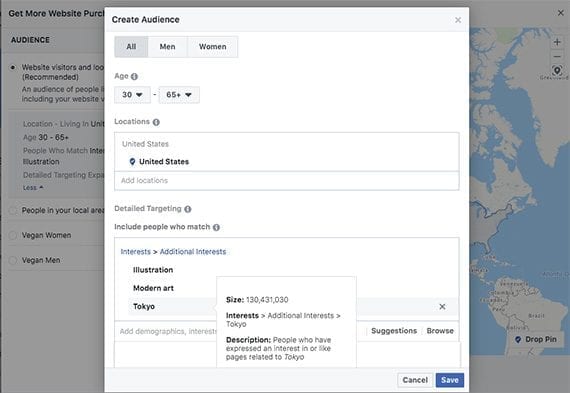Select the Tokyo interest row
570x393 pixels.
(293, 306)
